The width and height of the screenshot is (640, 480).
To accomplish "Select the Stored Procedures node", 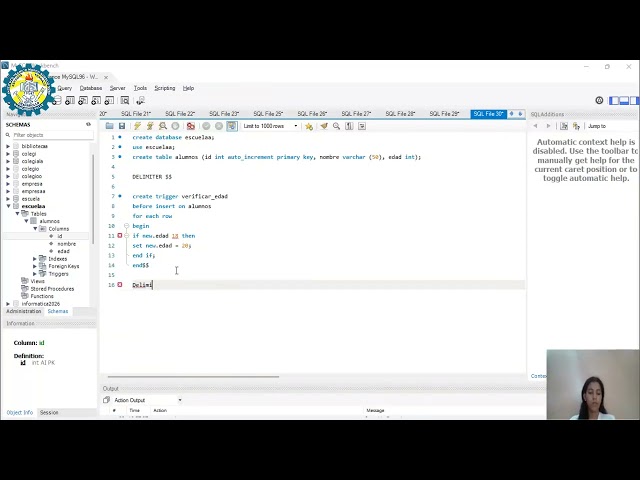I will [x=52, y=289].
